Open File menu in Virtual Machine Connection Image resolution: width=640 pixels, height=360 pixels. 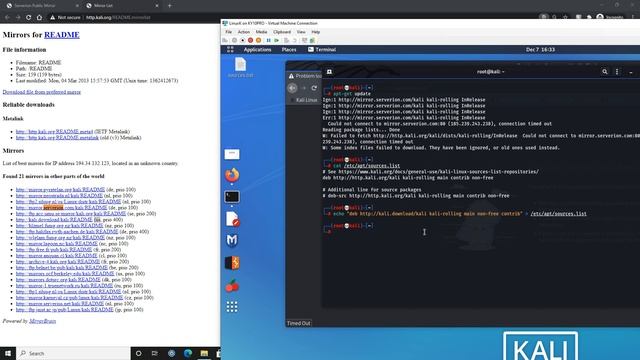[229, 32]
